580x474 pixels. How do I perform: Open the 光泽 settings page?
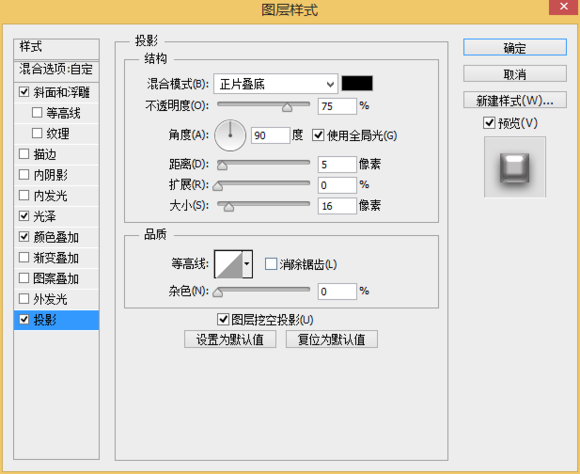click(x=45, y=216)
